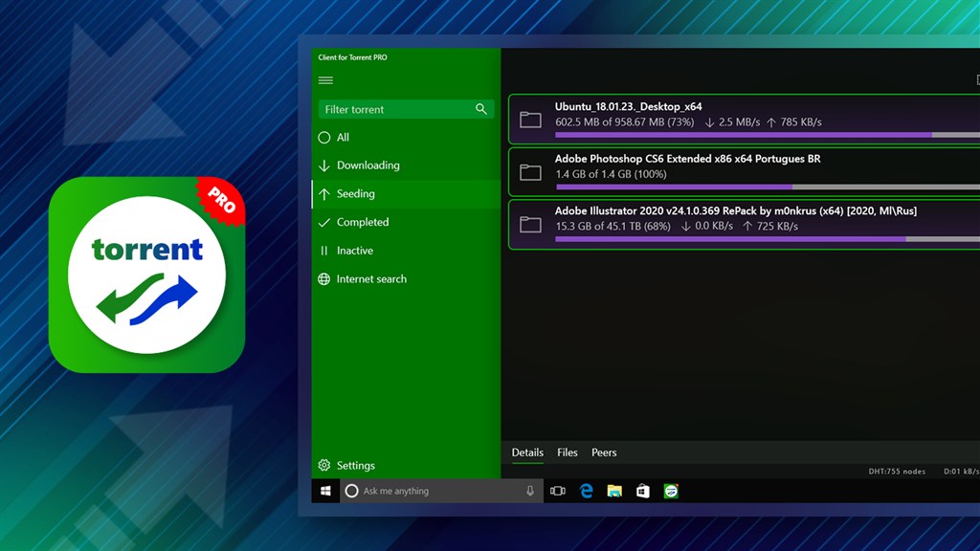Click the Ask me anything search box
This screenshot has width=980, height=551.
click(x=440, y=491)
